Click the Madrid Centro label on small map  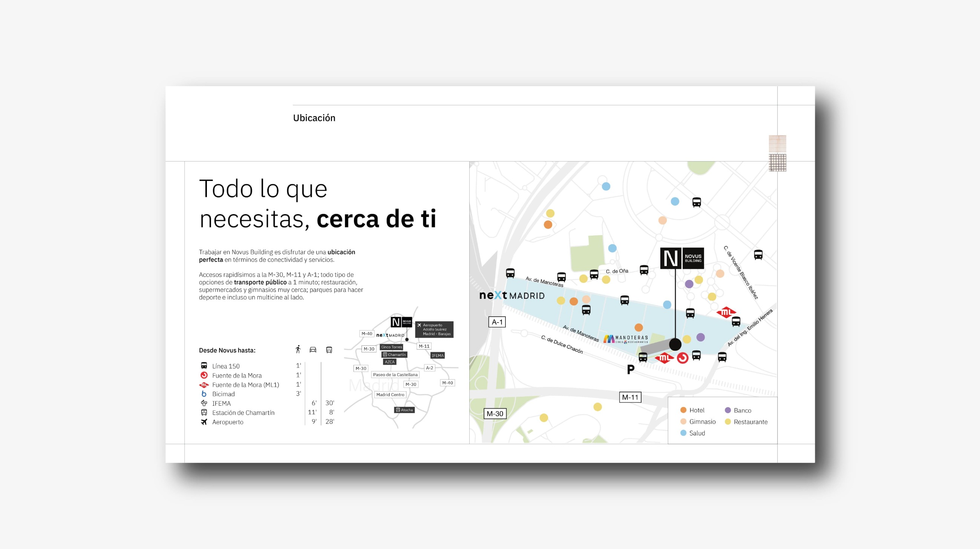click(390, 395)
